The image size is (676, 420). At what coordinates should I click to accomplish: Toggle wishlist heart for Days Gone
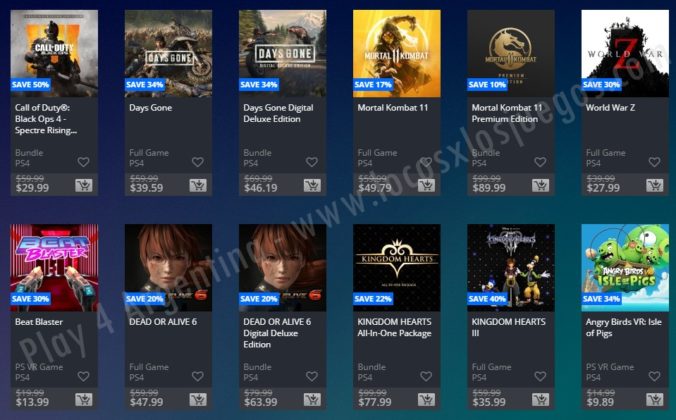click(x=198, y=162)
